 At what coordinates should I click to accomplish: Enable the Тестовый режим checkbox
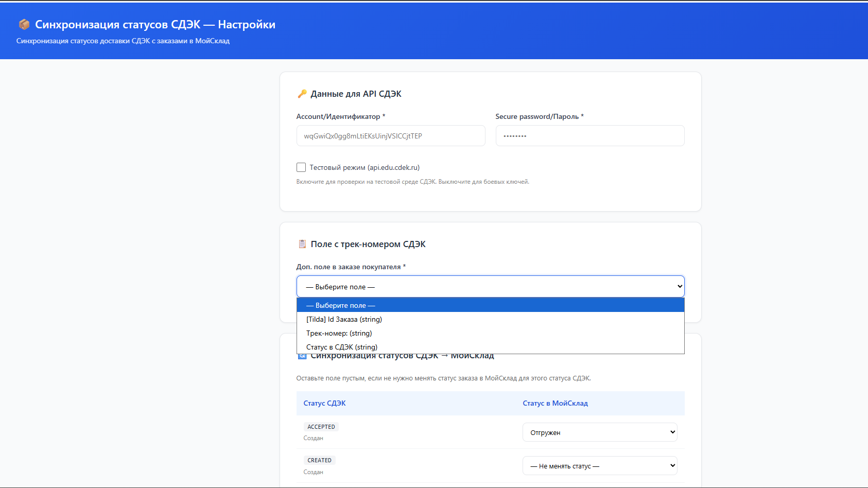point(301,167)
